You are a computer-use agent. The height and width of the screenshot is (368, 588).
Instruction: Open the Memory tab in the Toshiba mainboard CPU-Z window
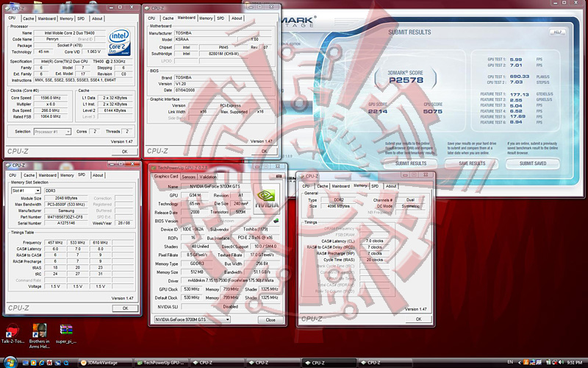click(x=206, y=18)
